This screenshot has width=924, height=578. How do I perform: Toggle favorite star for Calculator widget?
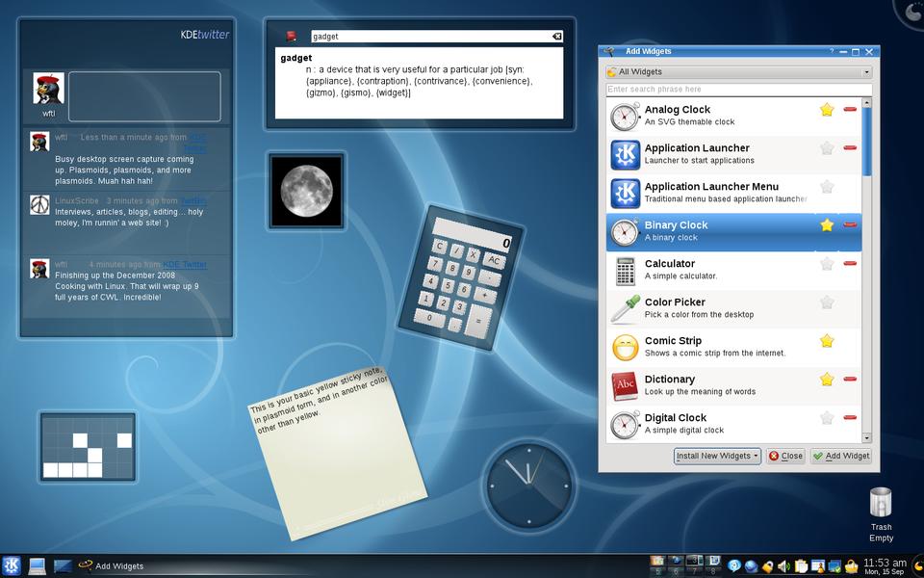coord(826,264)
